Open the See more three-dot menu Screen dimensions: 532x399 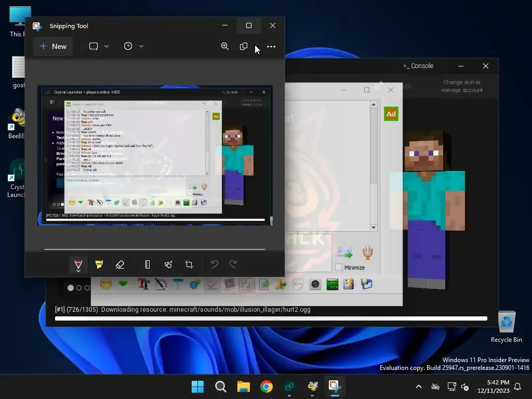pyautogui.click(x=271, y=46)
